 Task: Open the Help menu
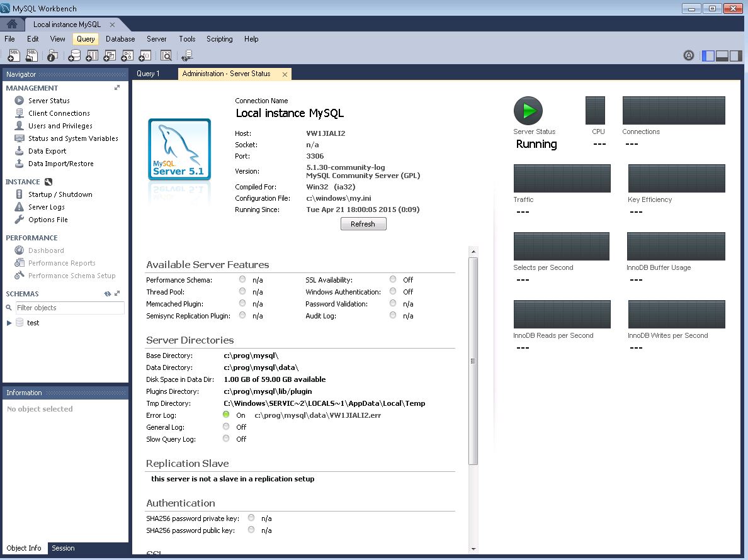pyautogui.click(x=251, y=39)
